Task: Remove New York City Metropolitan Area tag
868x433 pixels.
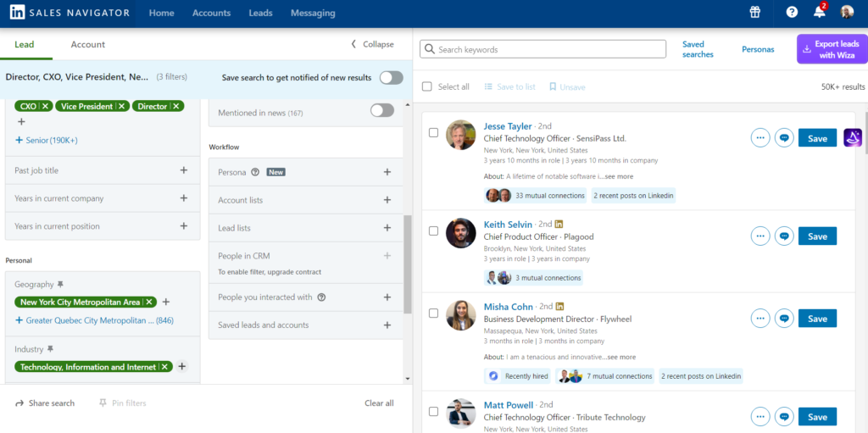Action: (149, 303)
